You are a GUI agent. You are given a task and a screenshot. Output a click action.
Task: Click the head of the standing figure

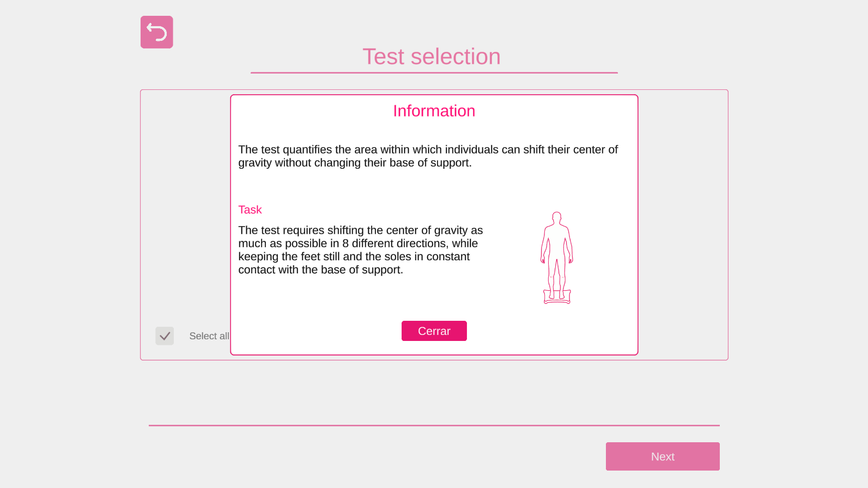[556, 218]
